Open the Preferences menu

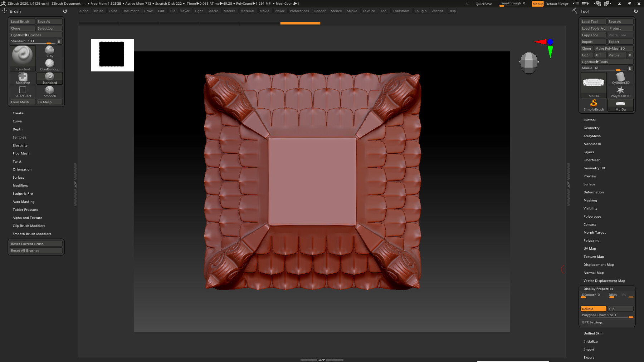click(299, 11)
